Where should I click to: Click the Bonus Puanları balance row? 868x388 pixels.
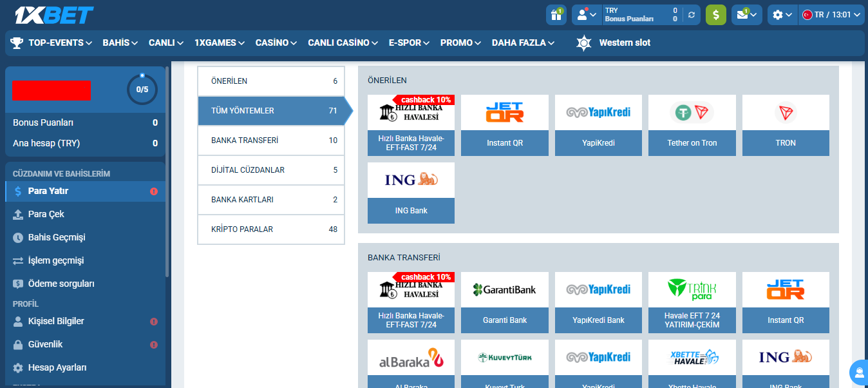pyautogui.click(x=85, y=122)
